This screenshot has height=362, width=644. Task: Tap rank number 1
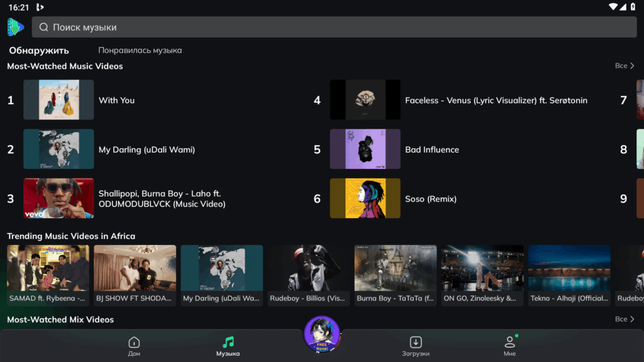(11, 100)
